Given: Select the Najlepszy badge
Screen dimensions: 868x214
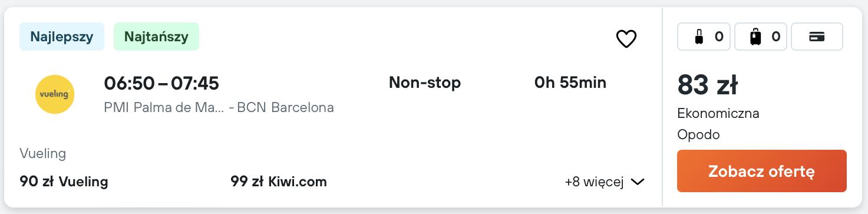Looking at the screenshot, I should pyautogui.click(x=62, y=37).
